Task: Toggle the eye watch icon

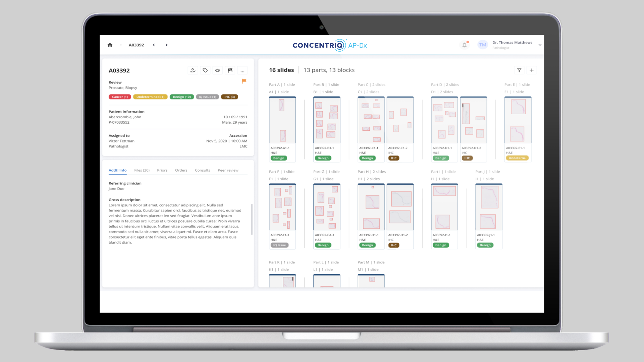Action: click(x=218, y=70)
